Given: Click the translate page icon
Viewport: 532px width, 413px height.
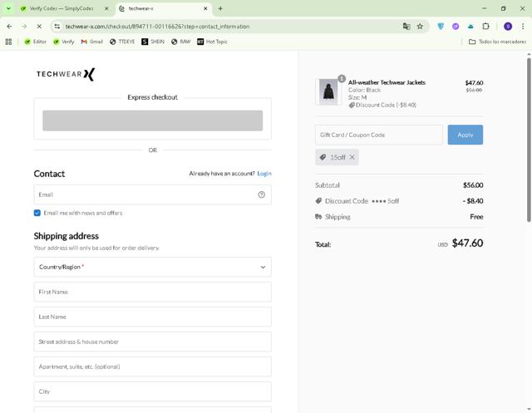Looking at the screenshot, I should point(406,26).
